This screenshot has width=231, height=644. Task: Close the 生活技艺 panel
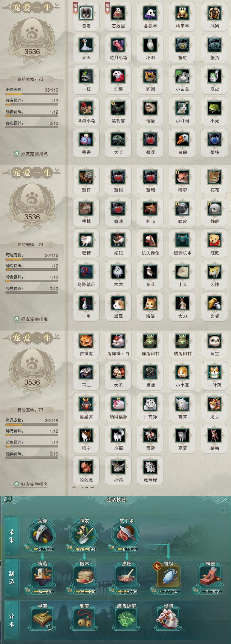click(224, 500)
